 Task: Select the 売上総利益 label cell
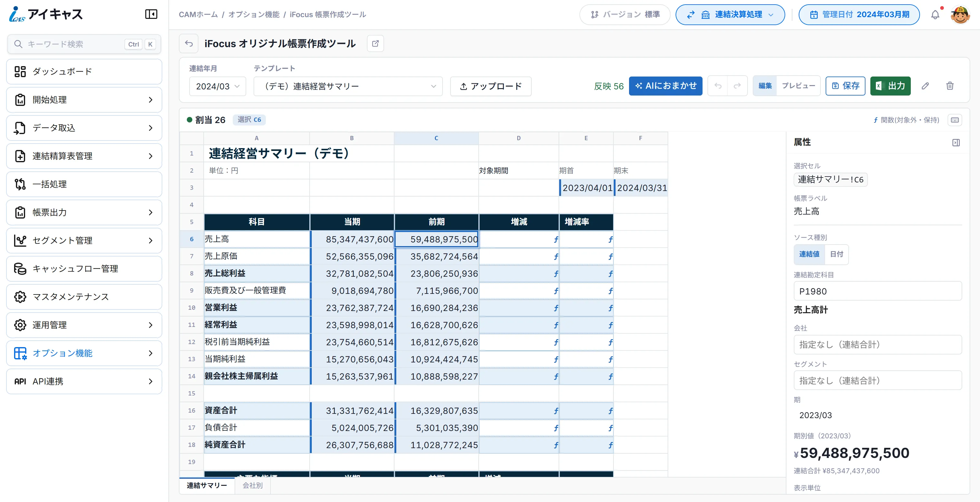(257, 273)
